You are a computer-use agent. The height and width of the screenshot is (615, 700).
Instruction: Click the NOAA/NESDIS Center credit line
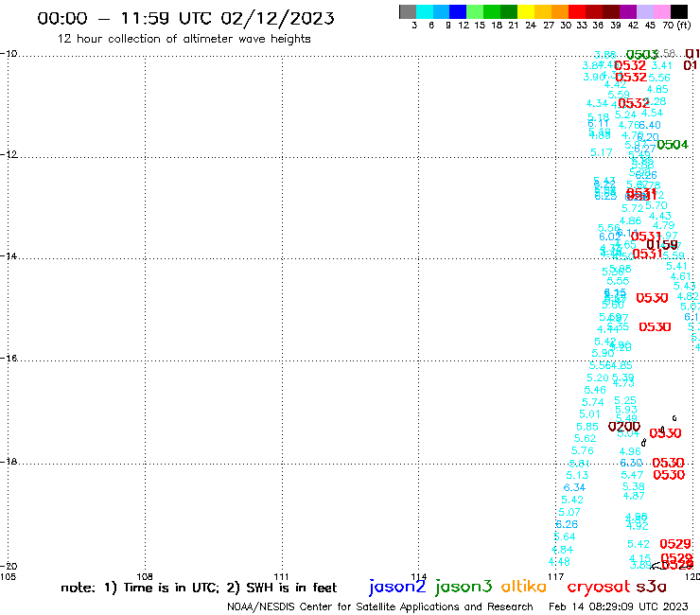[x=380, y=607]
